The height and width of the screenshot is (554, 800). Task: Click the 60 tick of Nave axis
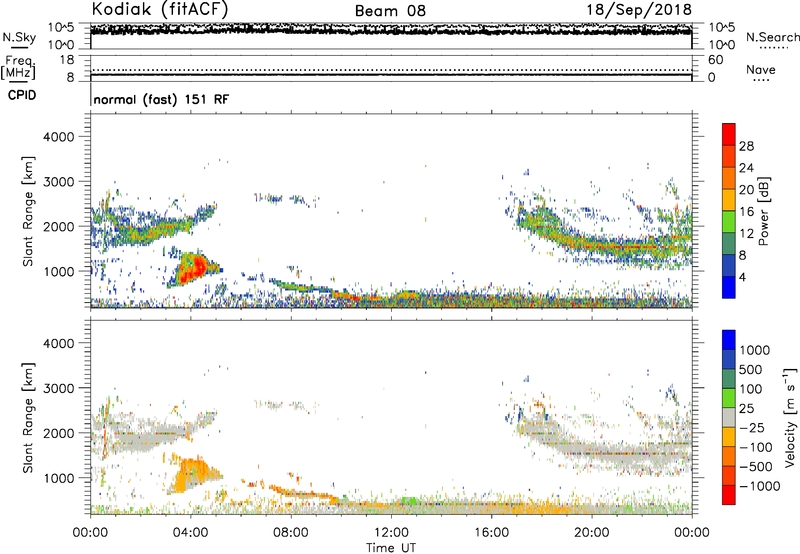[715, 60]
